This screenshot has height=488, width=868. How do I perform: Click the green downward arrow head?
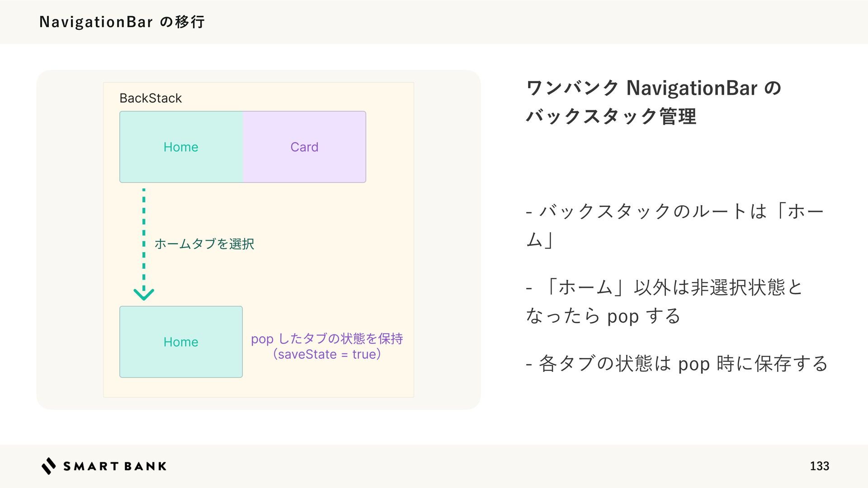144,295
